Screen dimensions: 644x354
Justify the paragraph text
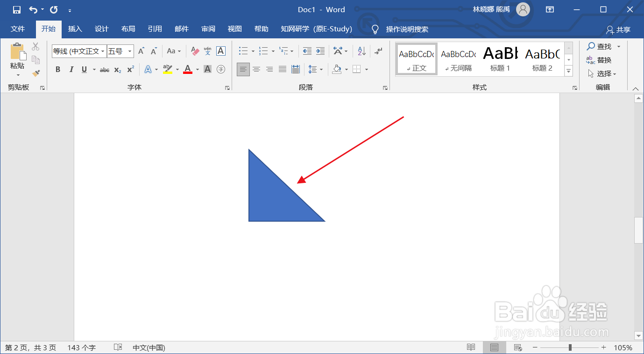point(283,69)
